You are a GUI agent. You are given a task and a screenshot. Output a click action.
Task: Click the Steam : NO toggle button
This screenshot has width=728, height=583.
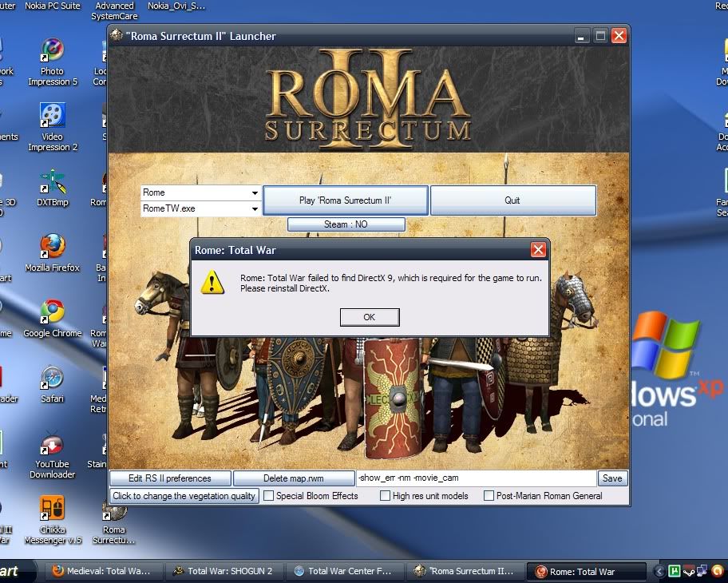pos(346,224)
